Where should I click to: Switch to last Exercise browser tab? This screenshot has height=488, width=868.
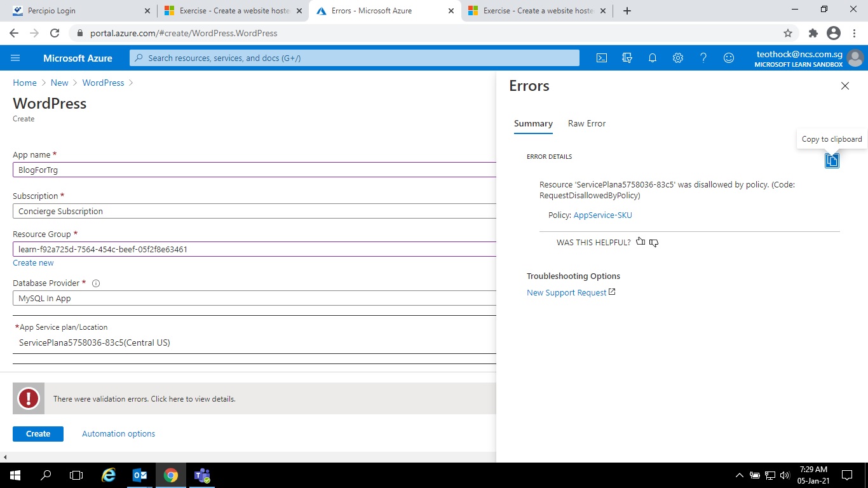tap(537, 11)
